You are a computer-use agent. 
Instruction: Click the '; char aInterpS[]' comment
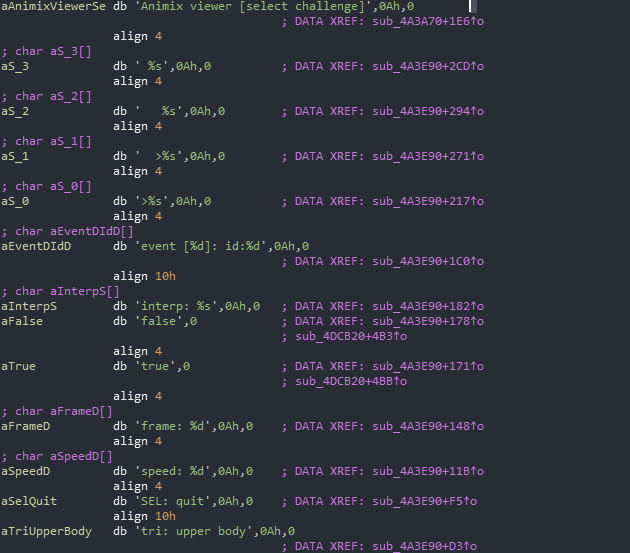pos(60,291)
